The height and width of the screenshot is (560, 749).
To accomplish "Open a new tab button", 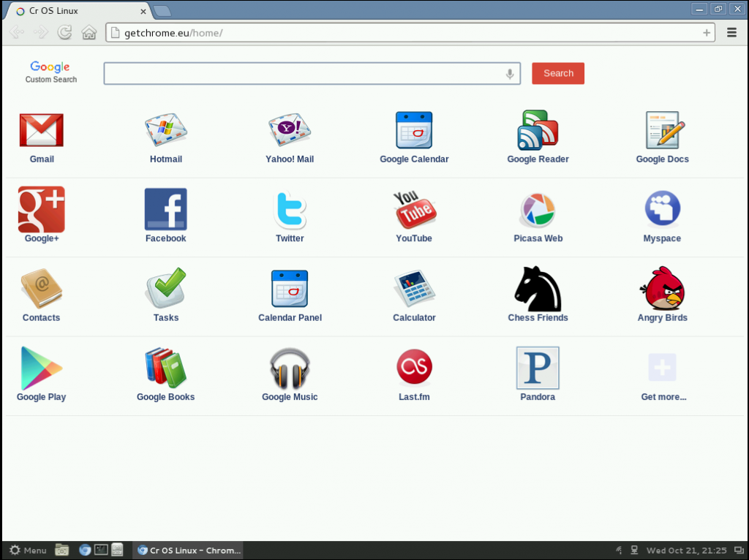I will click(x=162, y=11).
